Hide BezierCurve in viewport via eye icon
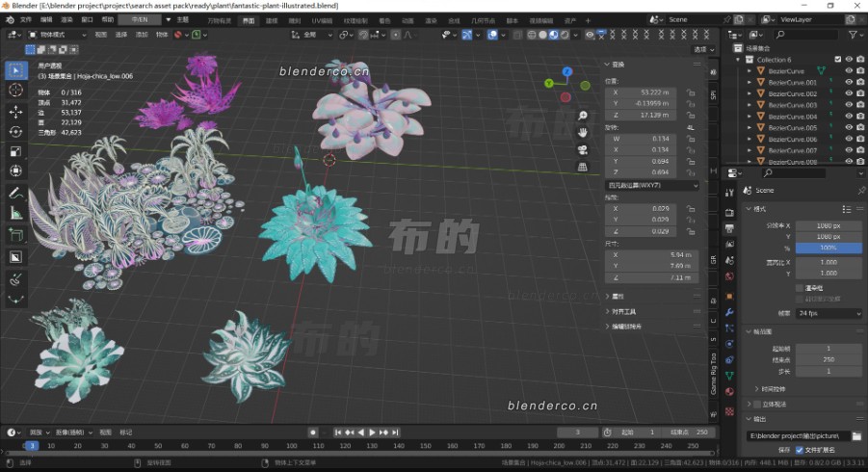 click(x=849, y=71)
